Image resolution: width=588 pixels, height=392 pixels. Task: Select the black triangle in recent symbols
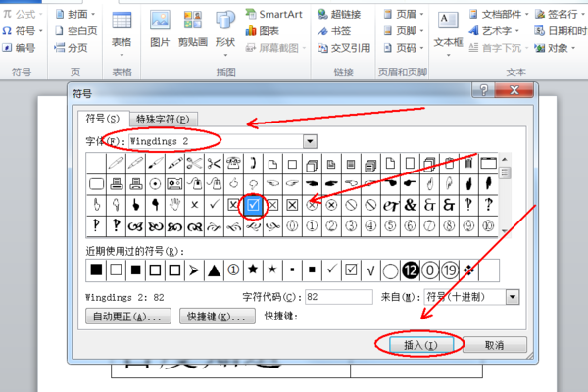click(214, 270)
